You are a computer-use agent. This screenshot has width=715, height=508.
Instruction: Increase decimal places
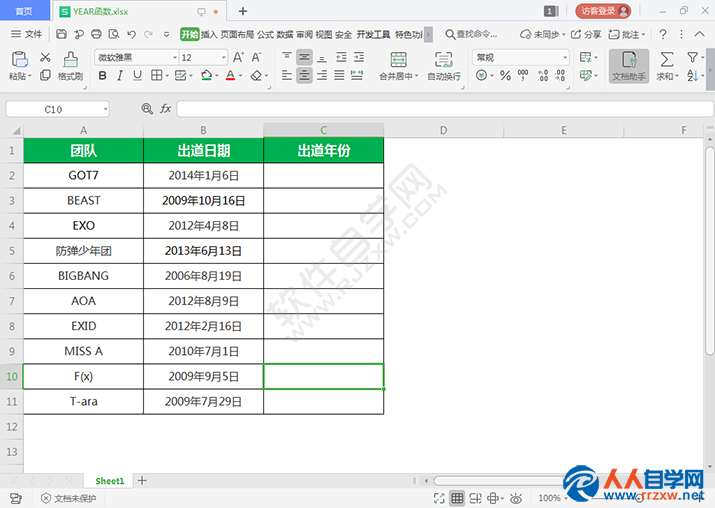543,75
